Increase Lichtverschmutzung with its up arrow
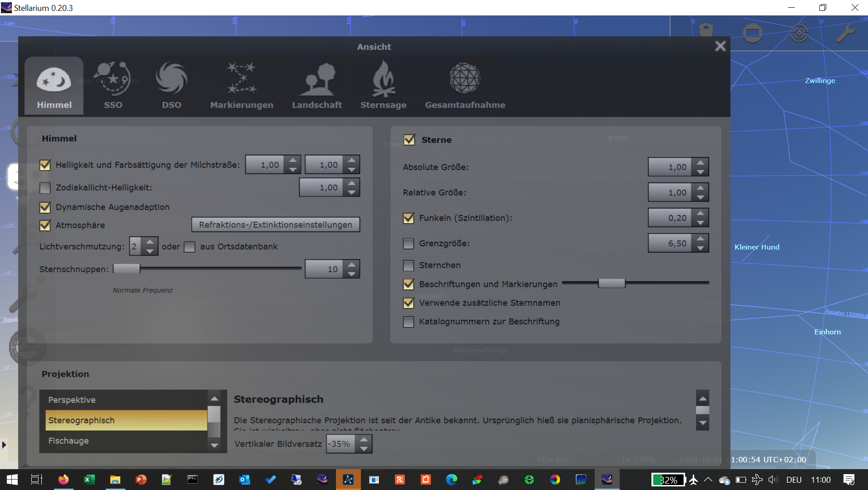 coord(150,241)
